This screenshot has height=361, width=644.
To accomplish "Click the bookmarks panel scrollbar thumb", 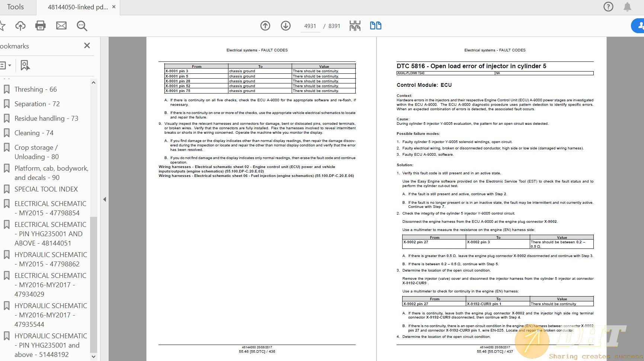I will click(x=93, y=284).
